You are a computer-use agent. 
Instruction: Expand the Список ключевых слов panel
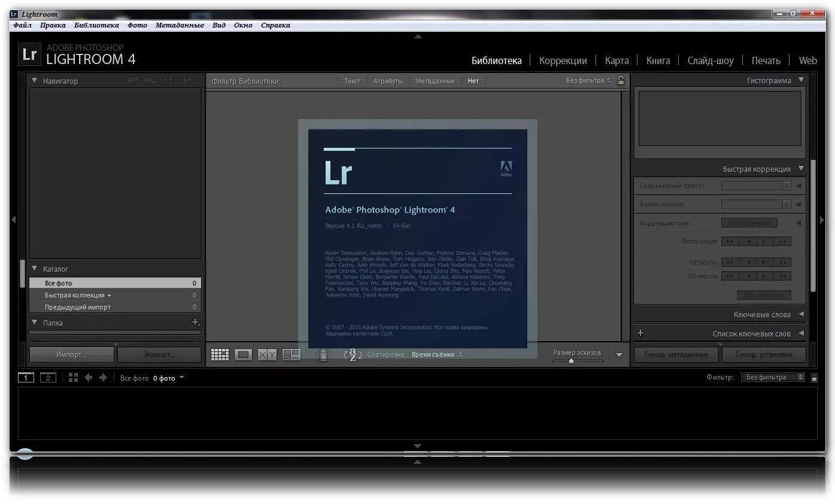coord(801,333)
